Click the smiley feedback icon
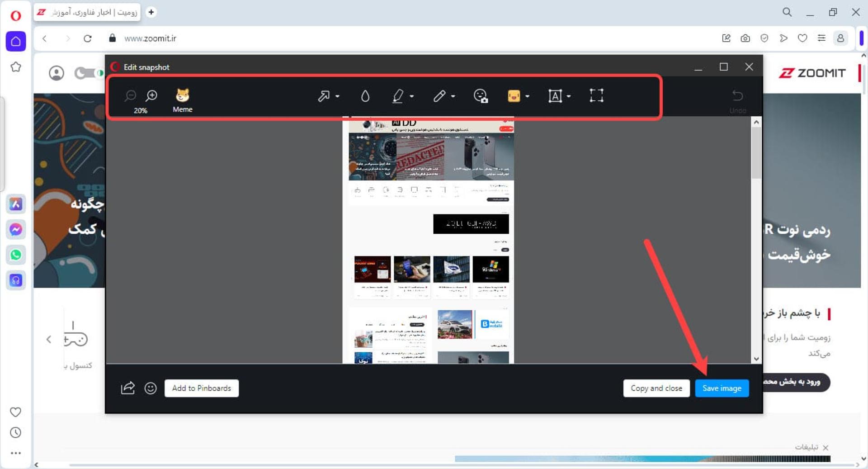 pos(151,388)
